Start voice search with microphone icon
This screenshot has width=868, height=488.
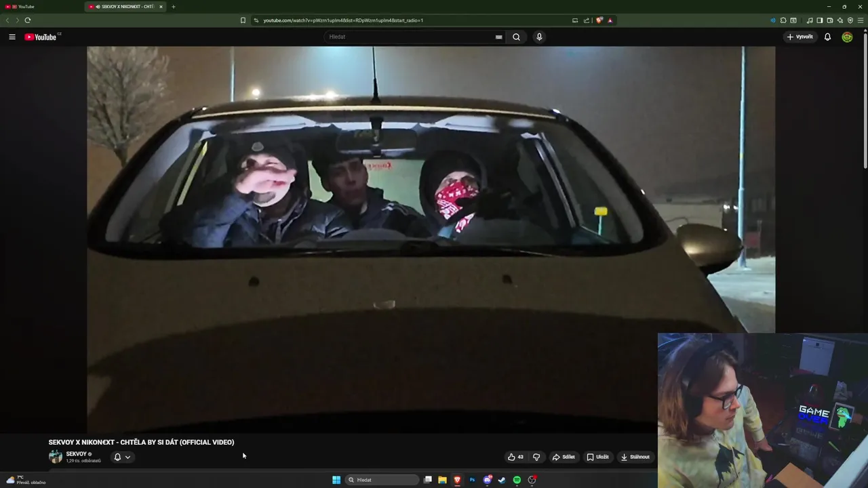tap(539, 37)
